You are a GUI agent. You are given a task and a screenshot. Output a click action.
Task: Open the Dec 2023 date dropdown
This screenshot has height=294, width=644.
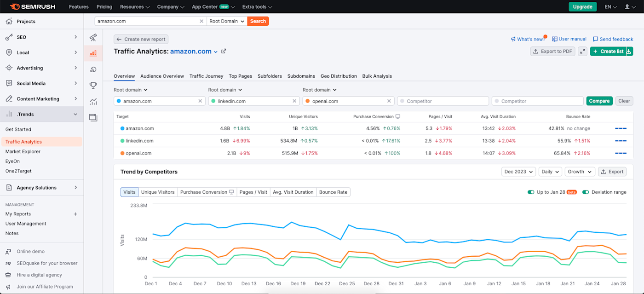tap(518, 172)
